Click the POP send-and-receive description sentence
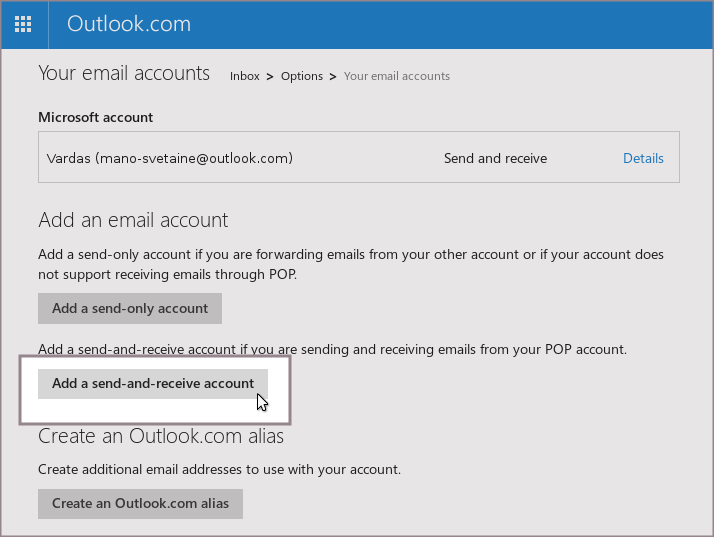714x537 pixels. click(332, 349)
